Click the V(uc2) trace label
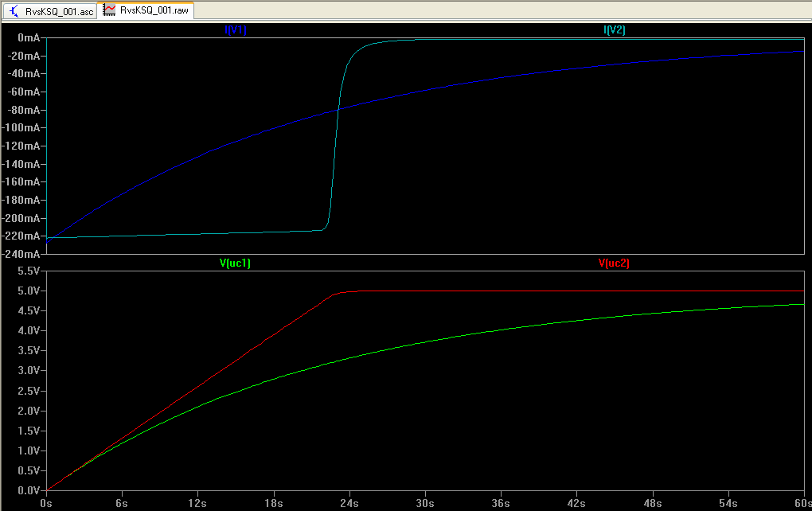Screen dimensions: 812x511 click(615, 263)
